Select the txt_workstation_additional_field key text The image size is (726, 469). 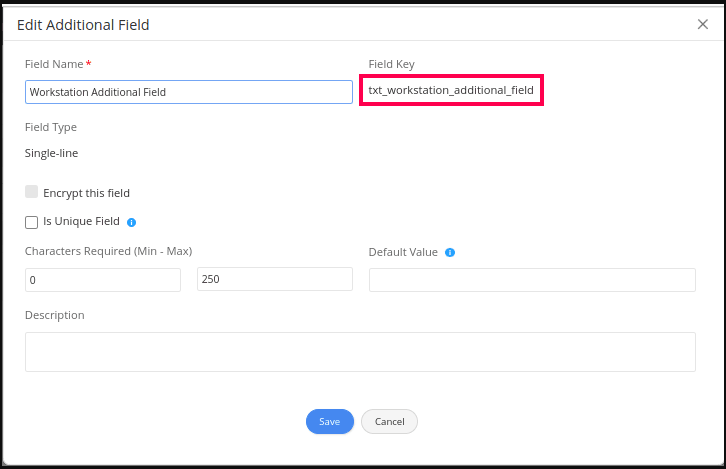click(451, 90)
